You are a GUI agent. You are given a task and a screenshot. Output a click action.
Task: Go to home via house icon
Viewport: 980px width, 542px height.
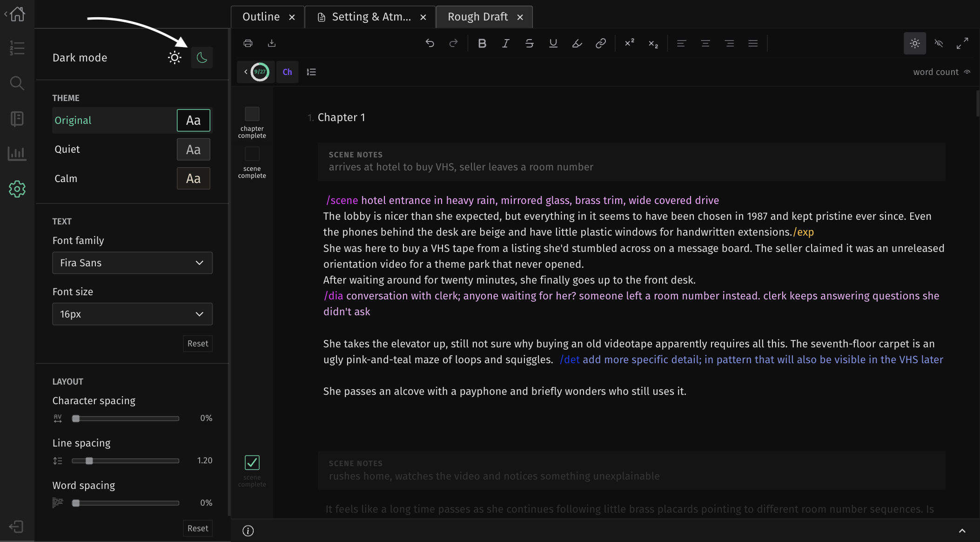[x=17, y=14]
